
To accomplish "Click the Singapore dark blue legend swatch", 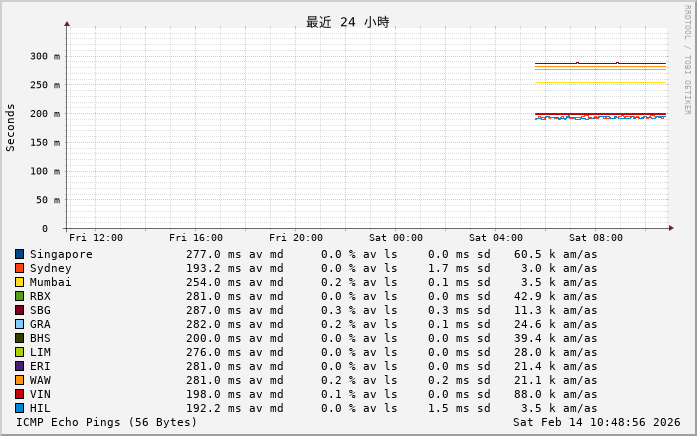I will pyautogui.click(x=19, y=254).
